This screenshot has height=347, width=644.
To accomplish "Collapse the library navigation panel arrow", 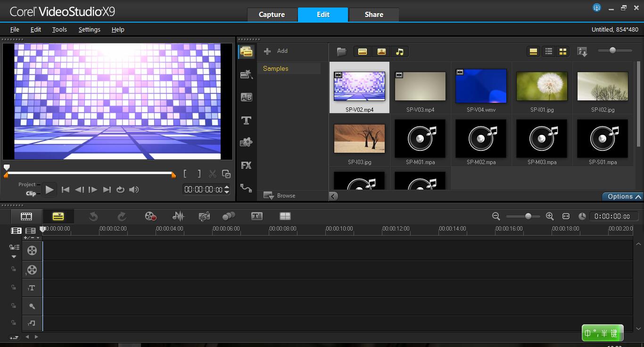I will click(334, 196).
